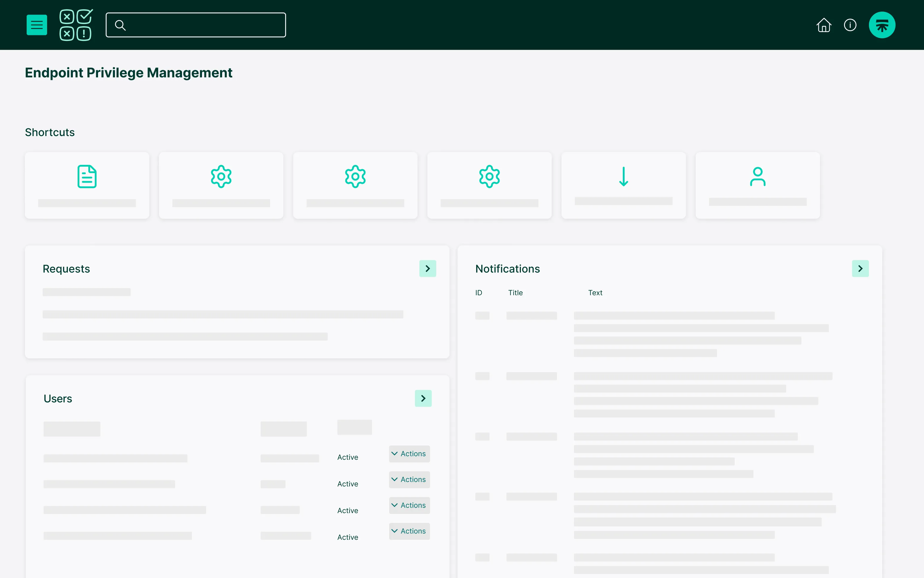Open the document shortcut card
Viewport: 924px width, 578px height.
pyautogui.click(x=87, y=185)
